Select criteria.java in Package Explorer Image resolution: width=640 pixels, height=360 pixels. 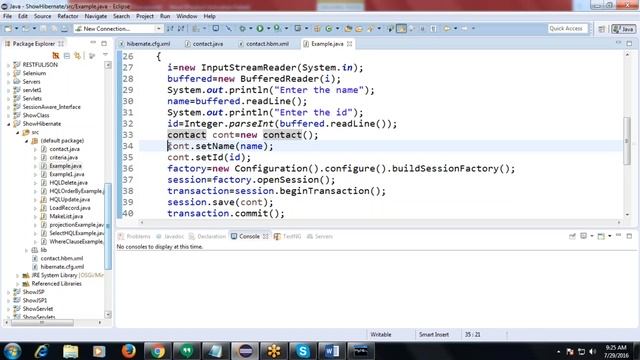pyautogui.click(x=63, y=158)
